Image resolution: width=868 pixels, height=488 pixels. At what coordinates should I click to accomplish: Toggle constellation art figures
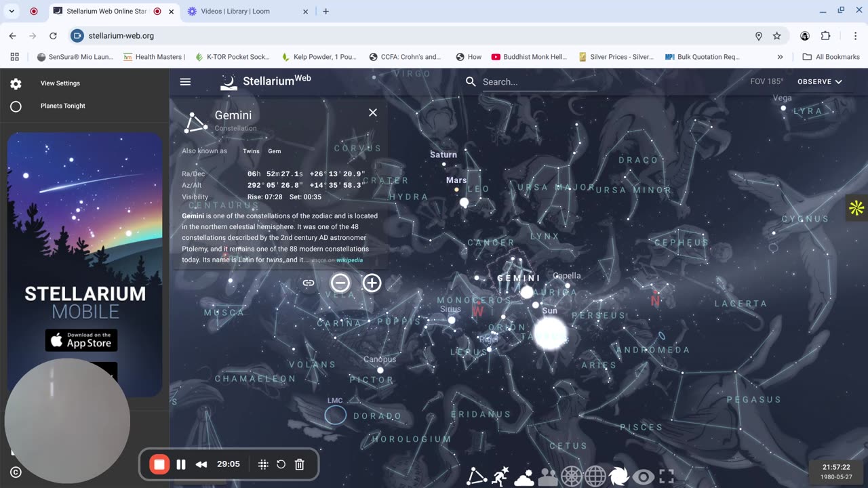pyautogui.click(x=500, y=476)
